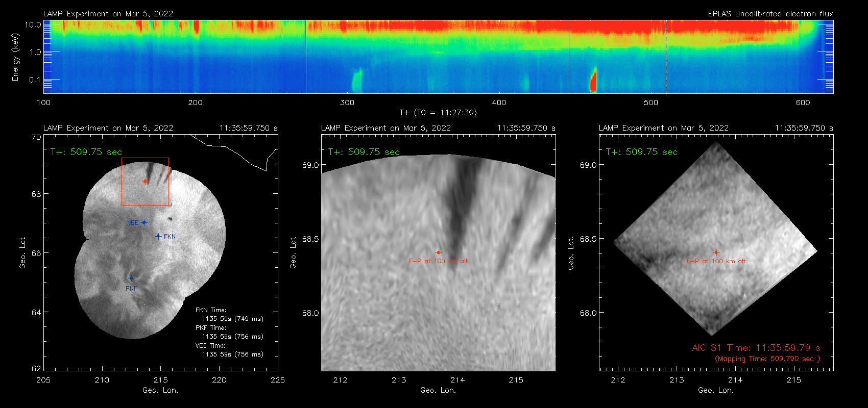Click the 'F-P at 100 km alt' label in middle panel
The image size is (868, 408).
[x=438, y=261]
